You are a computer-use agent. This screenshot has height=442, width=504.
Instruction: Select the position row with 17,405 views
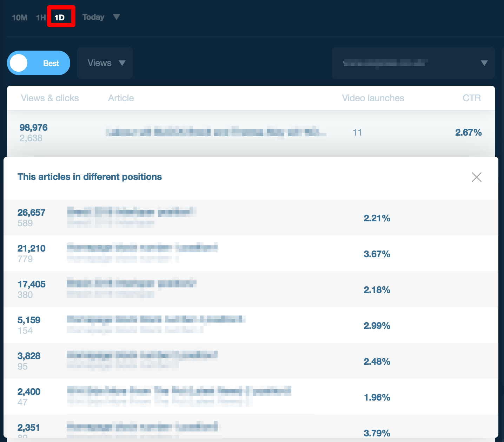(x=251, y=290)
